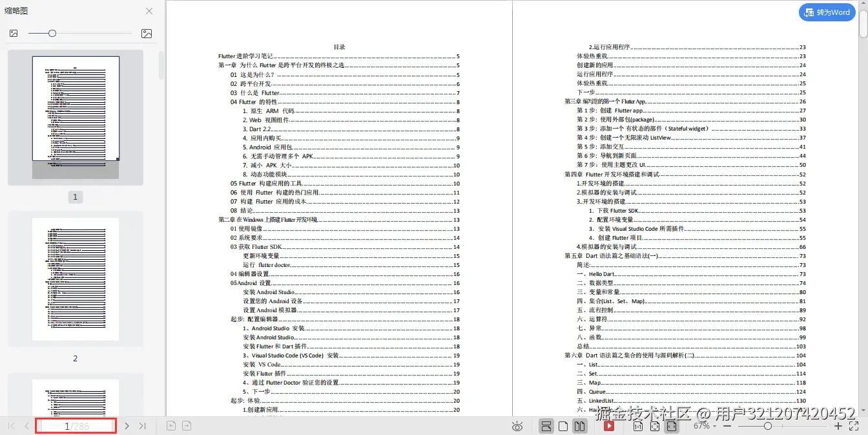
Task: Zoom out with the minus button
Action: tap(727, 427)
